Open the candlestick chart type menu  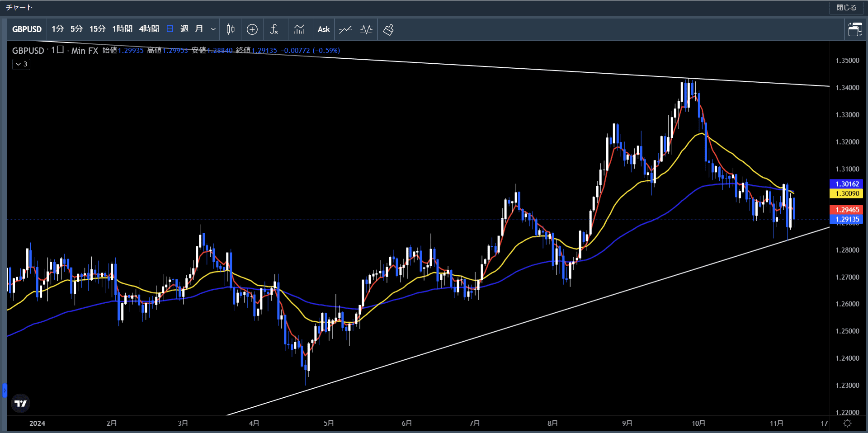231,29
